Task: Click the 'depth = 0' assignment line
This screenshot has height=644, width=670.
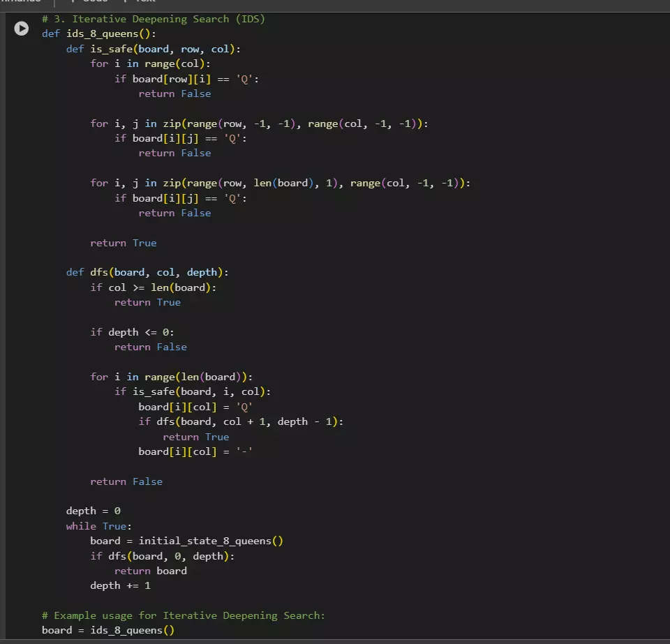Action: tap(93, 511)
